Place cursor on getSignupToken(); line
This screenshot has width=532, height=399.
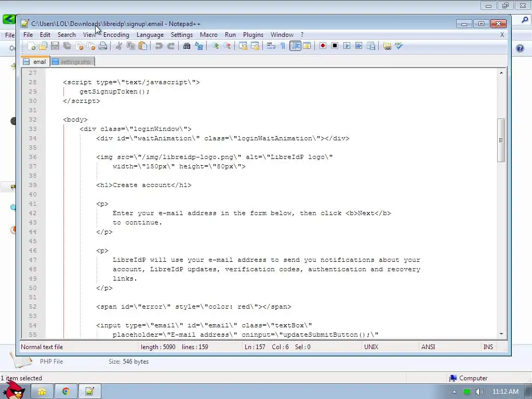(114, 91)
